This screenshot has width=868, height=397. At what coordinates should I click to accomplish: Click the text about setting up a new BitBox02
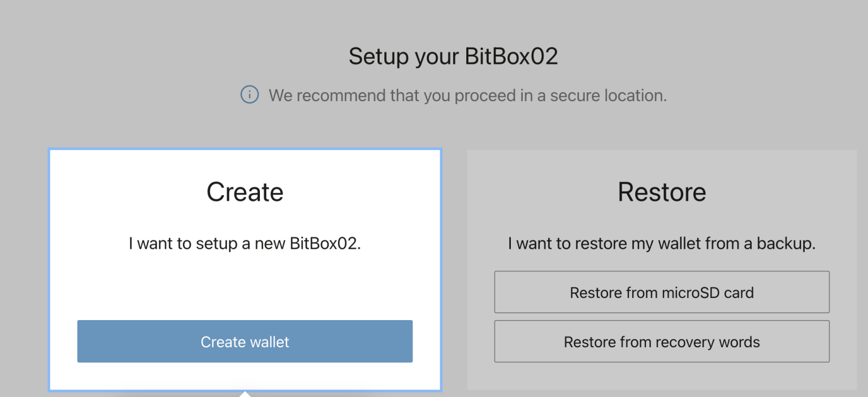245,243
